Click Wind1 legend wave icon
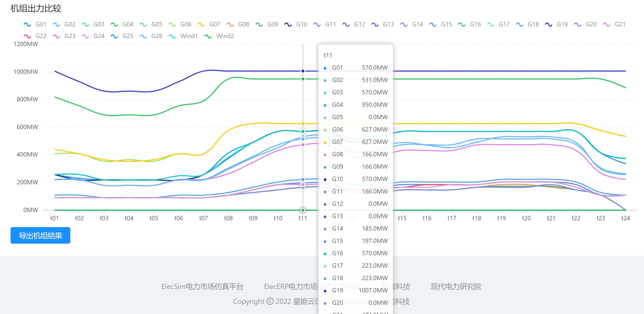644x314 pixels. (172, 36)
